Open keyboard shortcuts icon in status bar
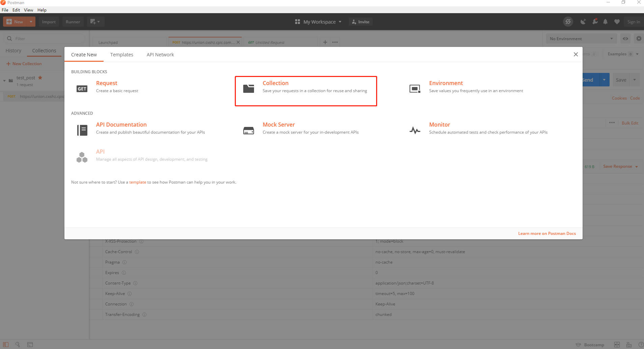The height and width of the screenshot is (349, 644). 629,345
